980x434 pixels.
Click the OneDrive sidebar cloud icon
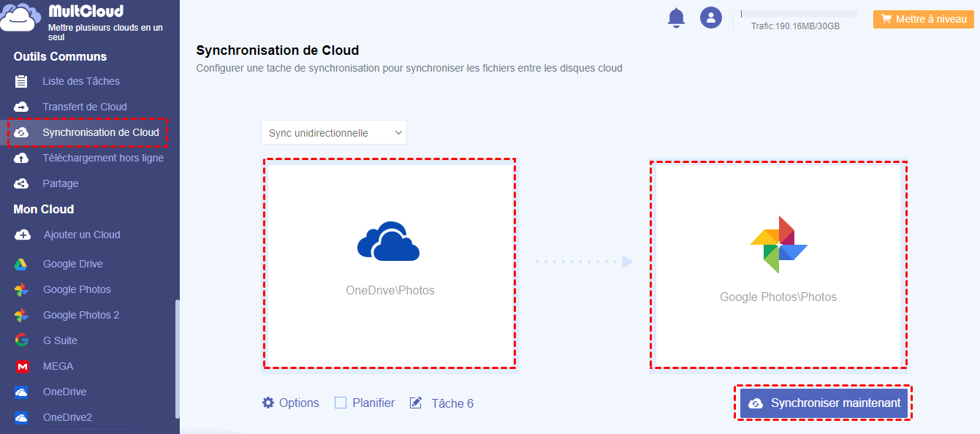pos(22,392)
